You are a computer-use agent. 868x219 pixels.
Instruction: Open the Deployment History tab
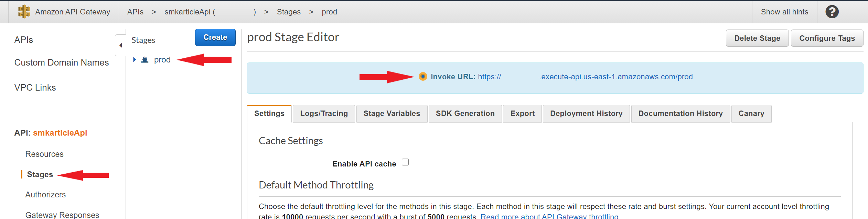coord(586,114)
